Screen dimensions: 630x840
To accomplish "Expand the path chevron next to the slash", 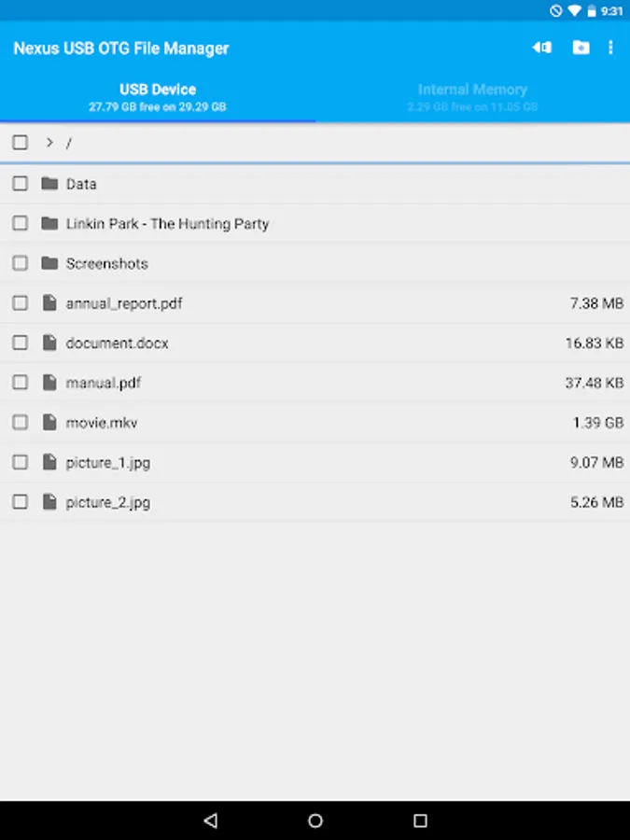I will pyautogui.click(x=49, y=143).
